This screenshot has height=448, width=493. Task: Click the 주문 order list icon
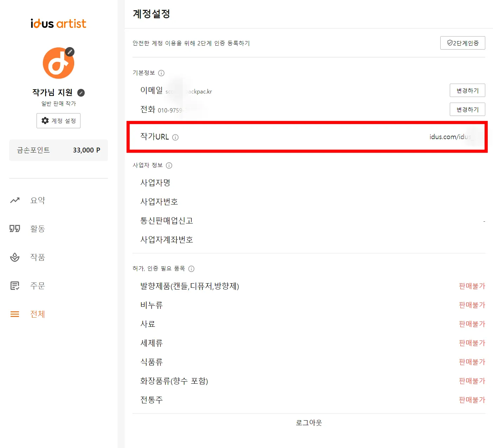point(15,286)
